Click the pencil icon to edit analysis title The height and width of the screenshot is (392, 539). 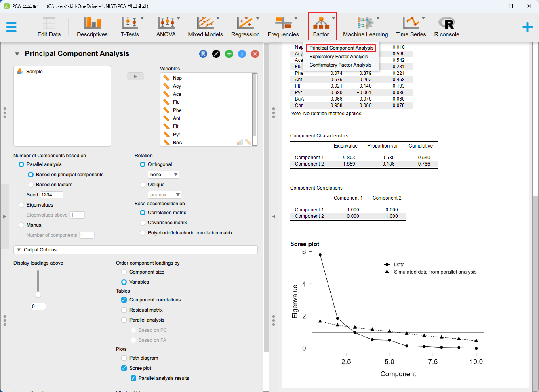click(216, 54)
